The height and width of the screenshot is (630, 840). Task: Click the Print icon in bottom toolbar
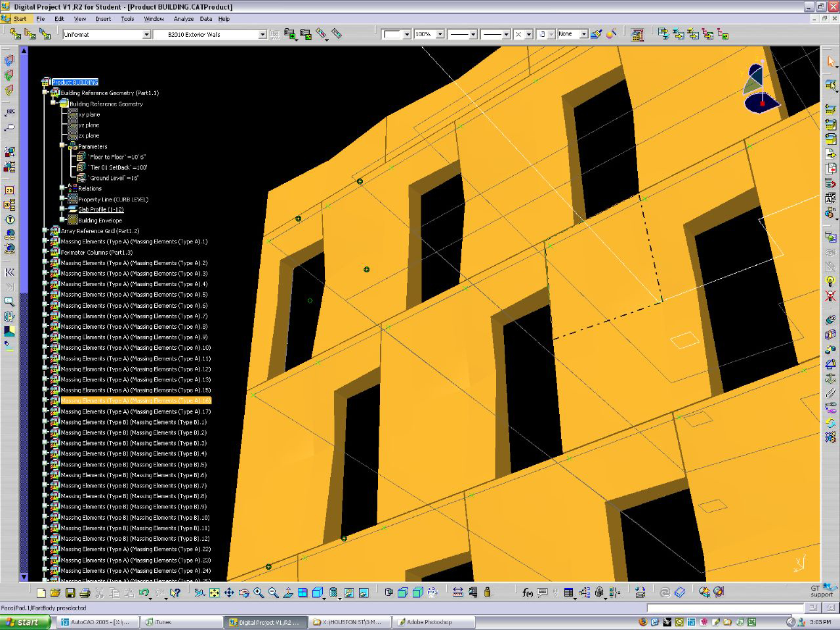pyautogui.click(x=85, y=593)
